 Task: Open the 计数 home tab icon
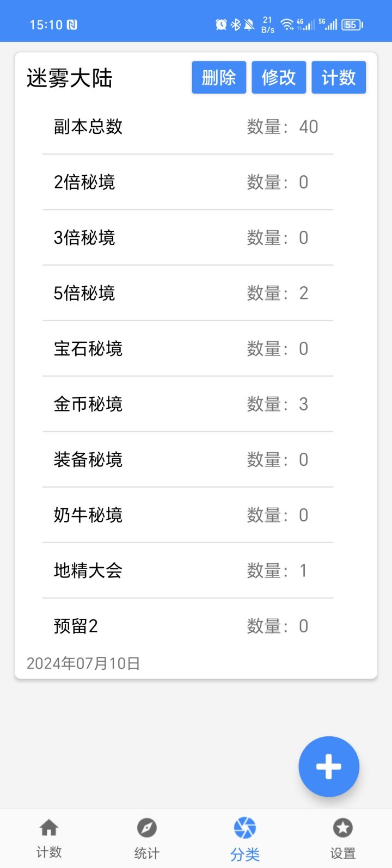click(49, 828)
